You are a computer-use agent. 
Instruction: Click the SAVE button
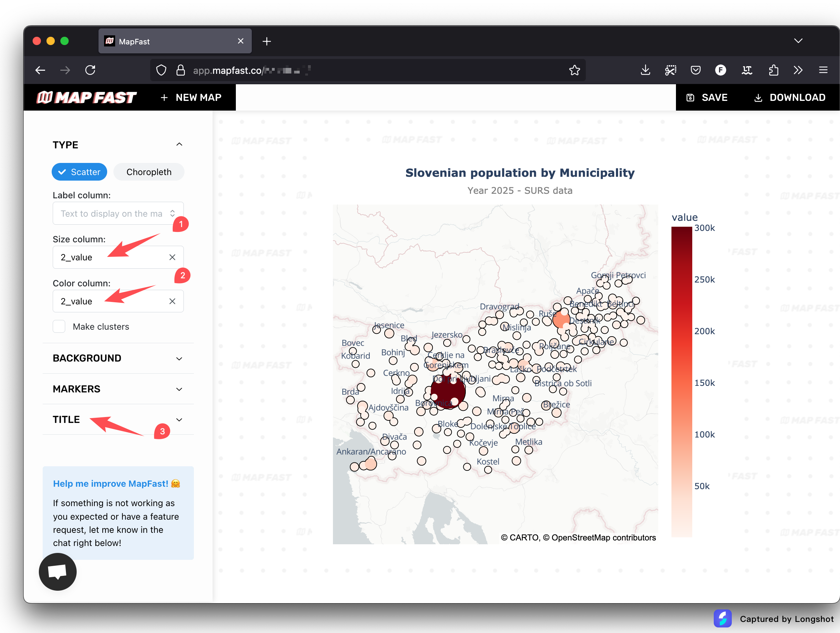[707, 97]
